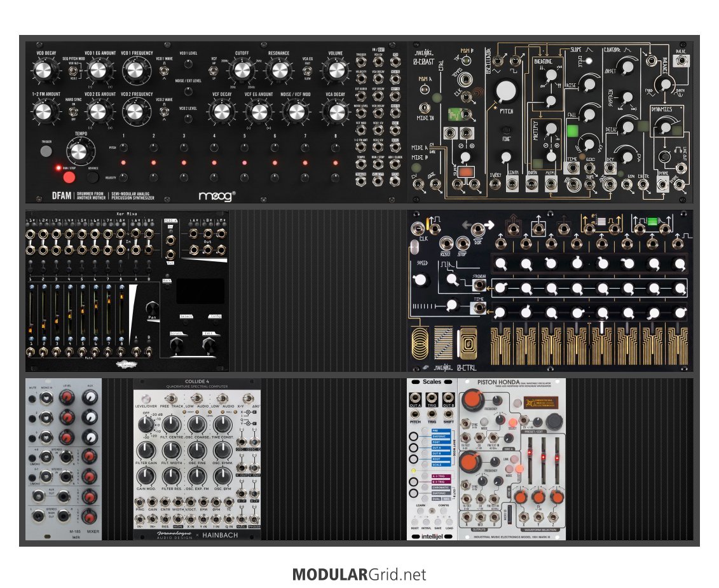The image size is (719, 588).
Task: Click the VCO 1 FREQUENCY knob
Action: coord(135,70)
